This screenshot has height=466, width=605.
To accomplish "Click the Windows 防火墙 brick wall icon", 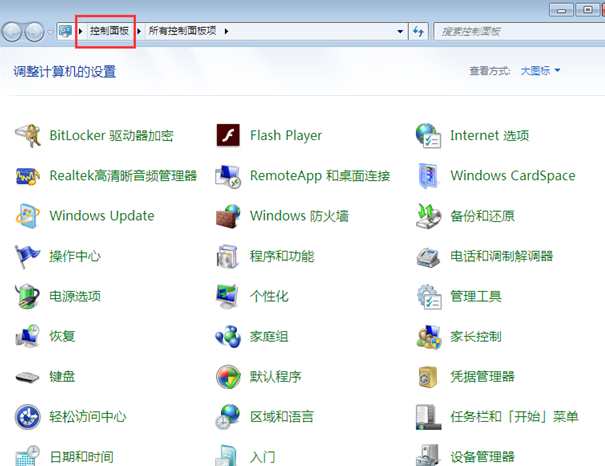I will click(x=228, y=216).
